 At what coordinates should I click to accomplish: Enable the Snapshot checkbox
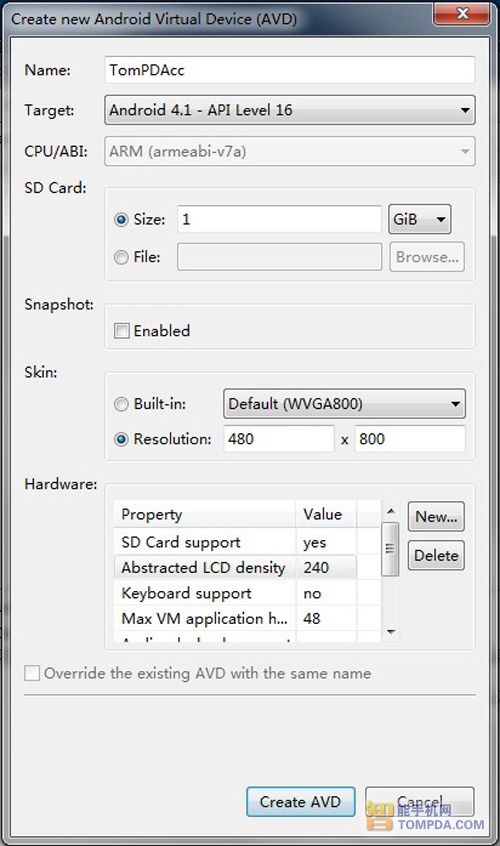pos(122,331)
